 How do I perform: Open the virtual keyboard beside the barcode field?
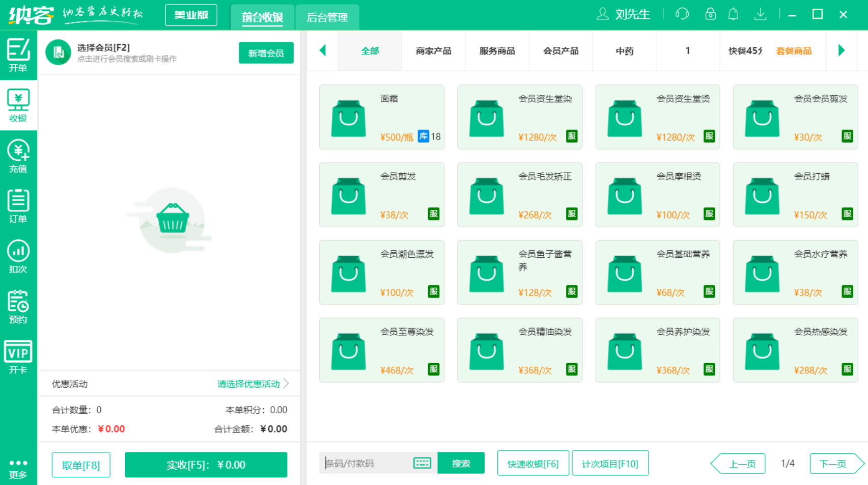[x=422, y=463]
